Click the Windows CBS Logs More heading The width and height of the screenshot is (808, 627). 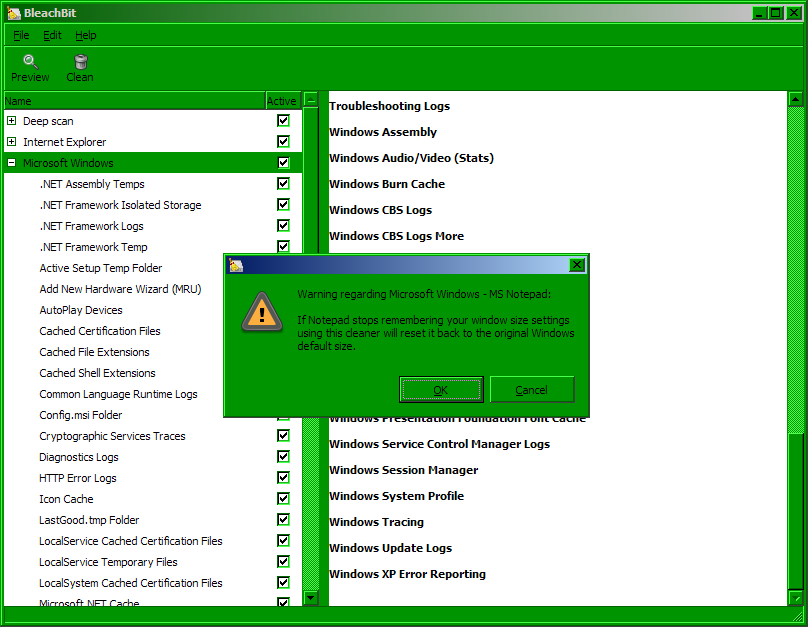(x=396, y=236)
